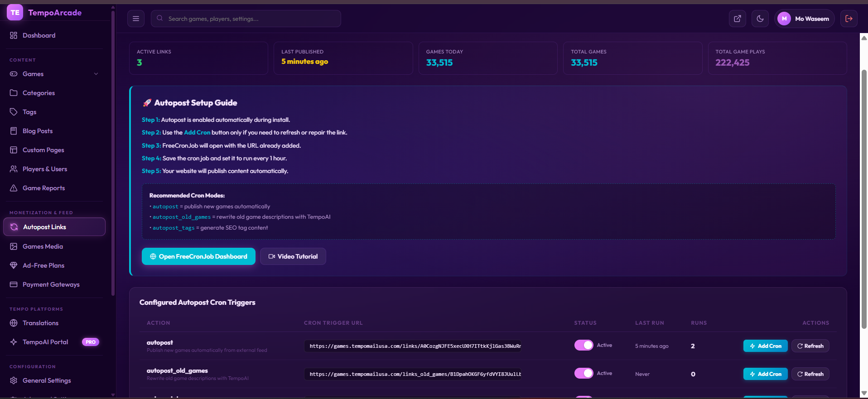The image size is (868, 399).
Task: Click the Total Game Plays value 222,425
Action: [733, 62]
